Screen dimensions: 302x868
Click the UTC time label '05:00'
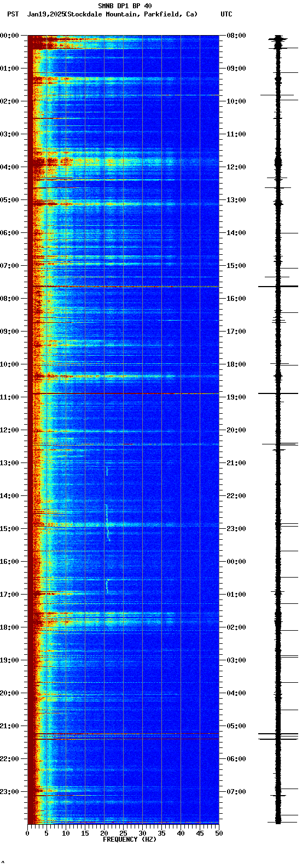coord(236,726)
